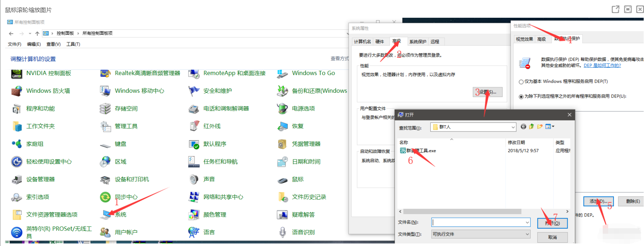Viewport: 644px width, 246px height.
Task: Switch to 系统保护 tab
Action: (x=418, y=42)
